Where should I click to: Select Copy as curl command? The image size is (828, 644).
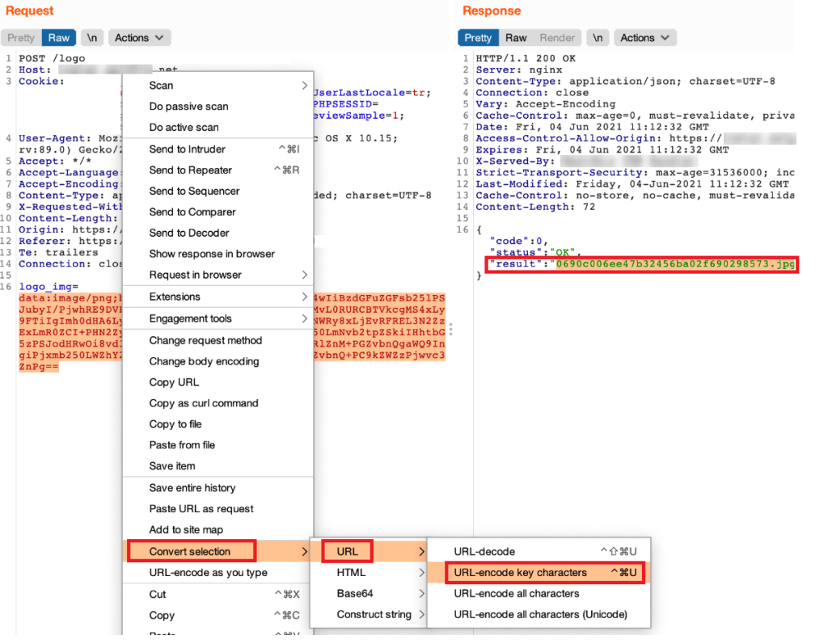[x=204, y=403]
